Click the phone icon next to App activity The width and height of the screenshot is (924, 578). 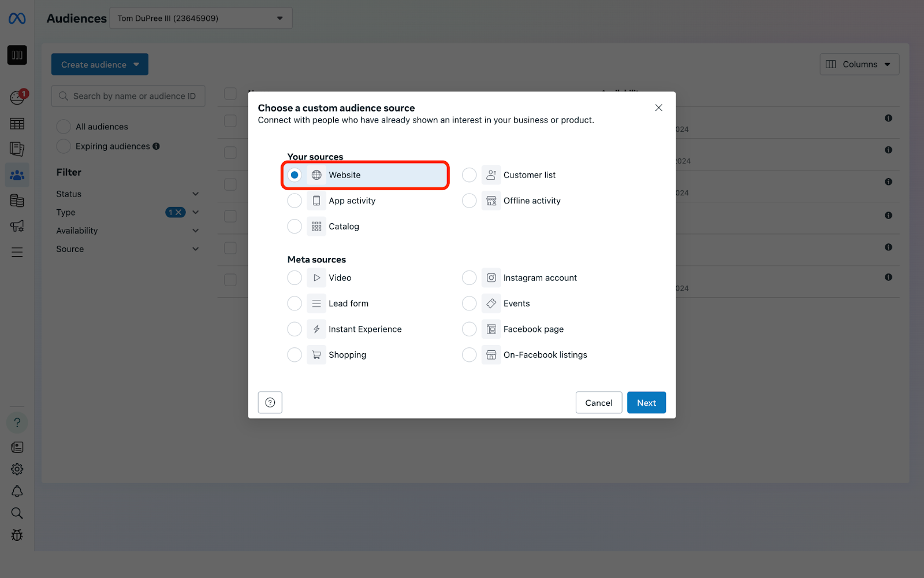(x=316, y=201)
